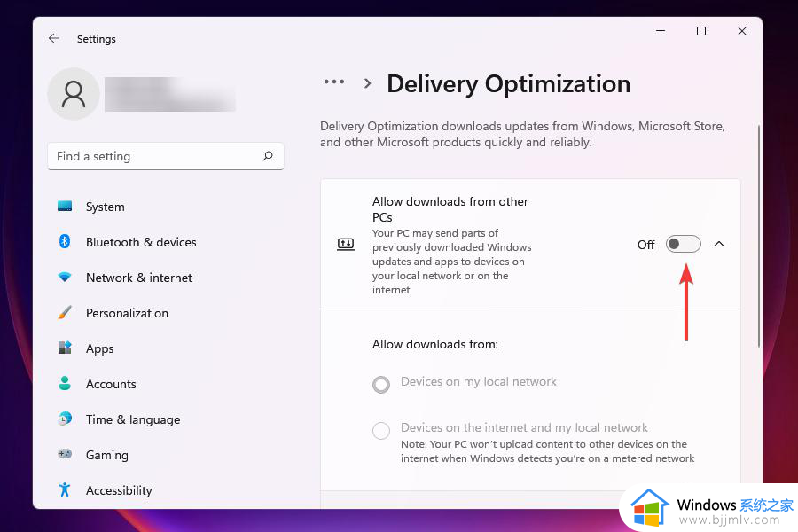Screen dimensions: 798x532
Task: Toggle Allow downloads from other PCs switch
Action: [x=684, y=245]
